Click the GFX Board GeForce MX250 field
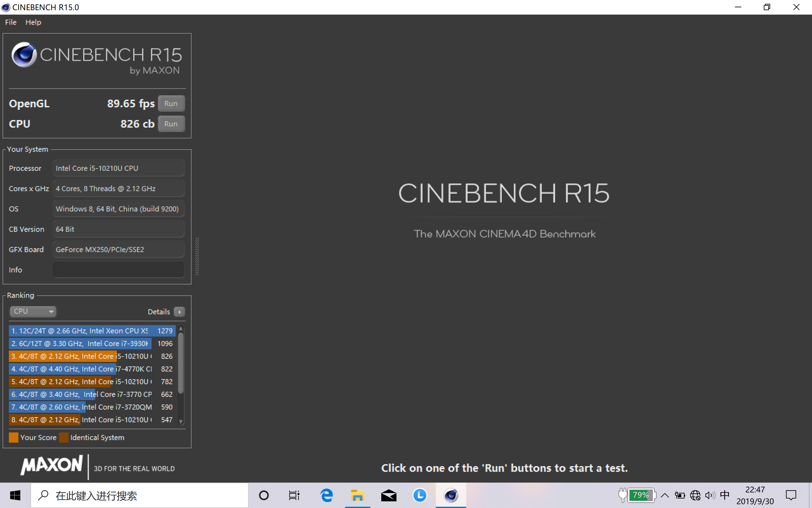Screen dimensions: 812x508 coord(118,250)
